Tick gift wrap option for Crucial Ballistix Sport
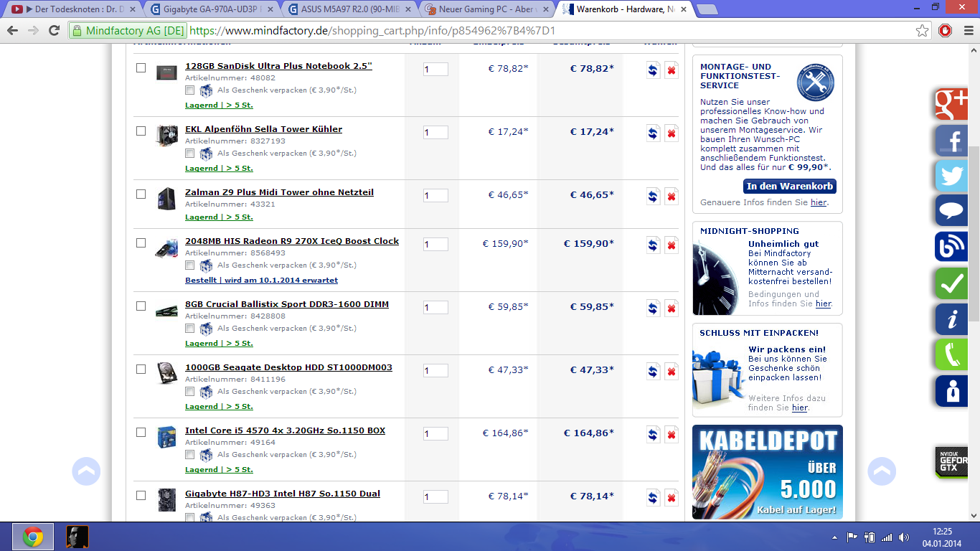The image size is (980, 551). 189,329
